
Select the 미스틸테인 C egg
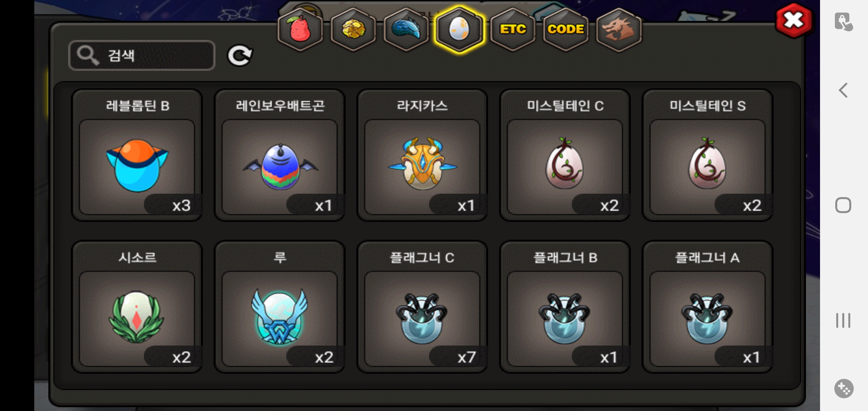click(x=565, y=155)
